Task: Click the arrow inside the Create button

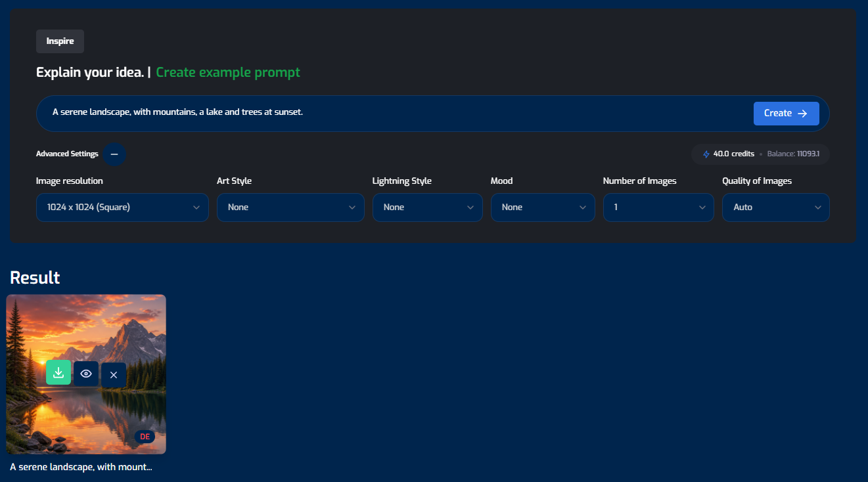Action: 802,114
